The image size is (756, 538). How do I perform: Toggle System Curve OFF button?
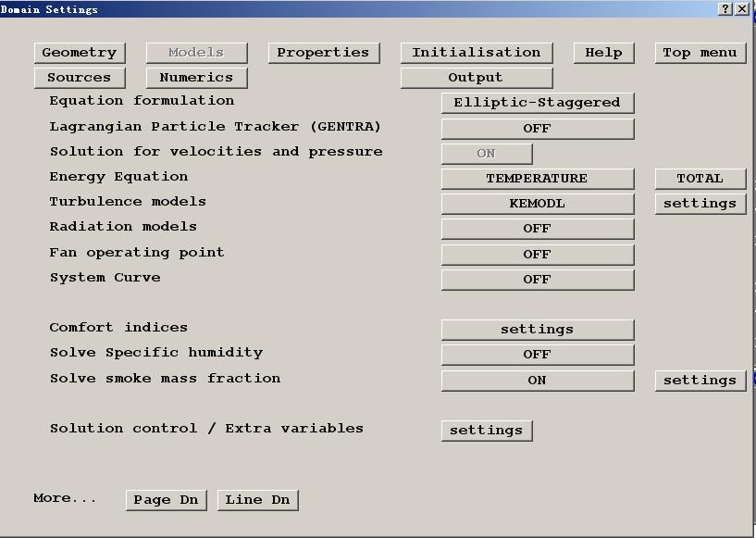(537, 280)
